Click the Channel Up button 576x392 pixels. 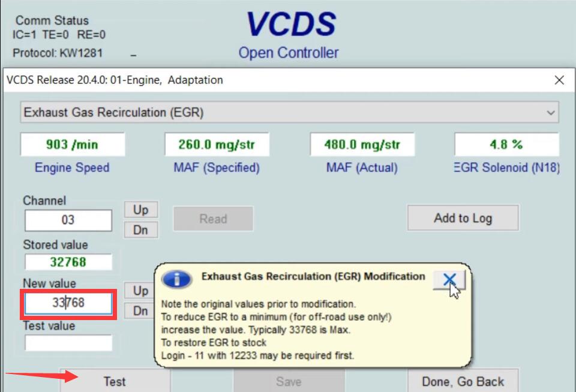click(141, 210)
